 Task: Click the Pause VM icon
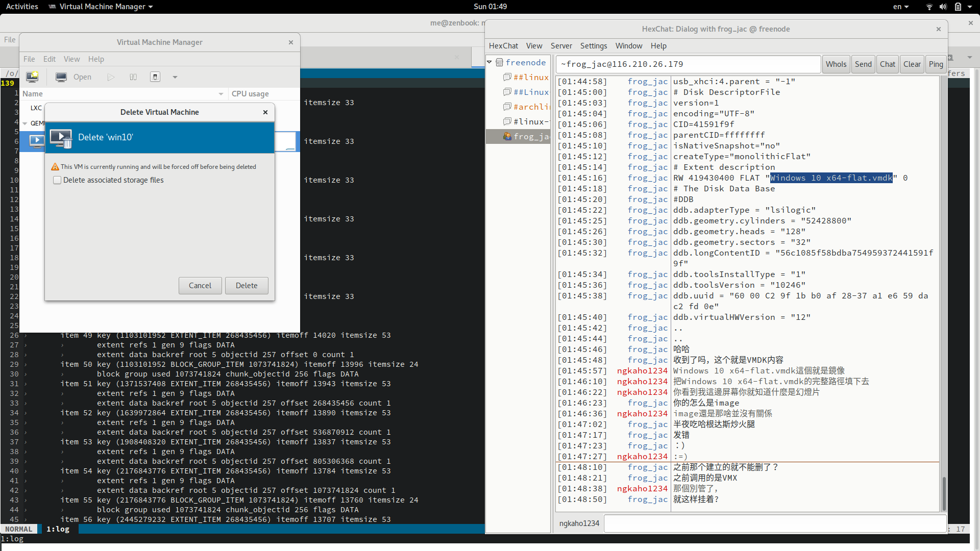pos(133,77)
